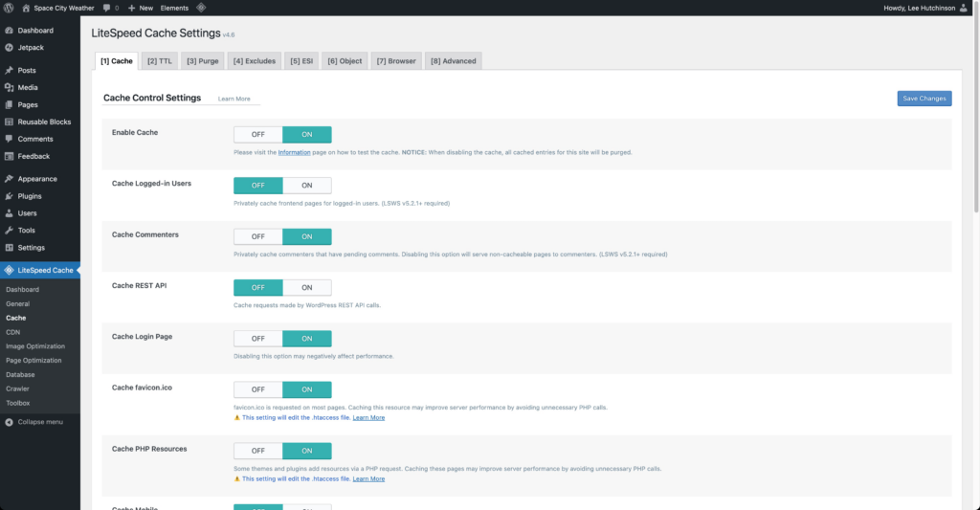The height and width of the screenshot is (510, 980).
Task: Click the Jetpack icon in sidebar
Action: (9, 48)
